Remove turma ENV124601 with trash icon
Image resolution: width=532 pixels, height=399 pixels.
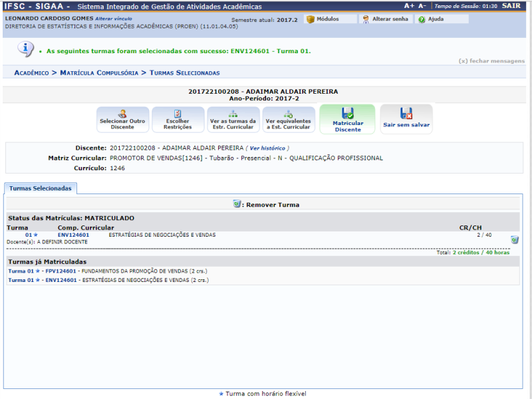point(514,239)
